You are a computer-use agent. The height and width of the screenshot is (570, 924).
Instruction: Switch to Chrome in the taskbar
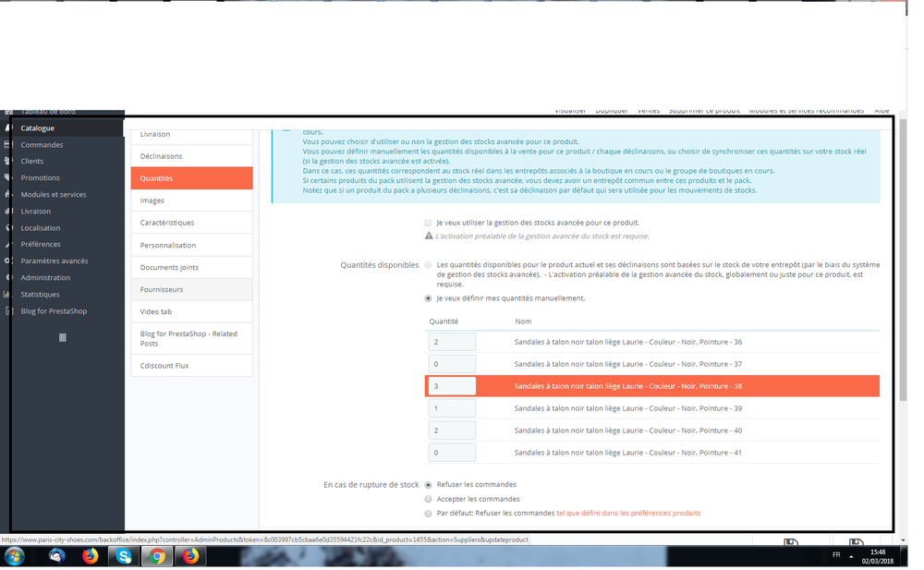157,556
